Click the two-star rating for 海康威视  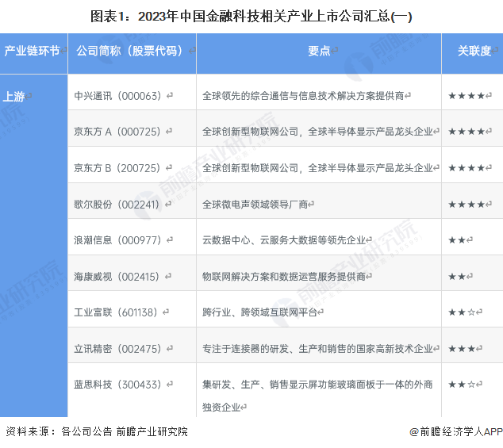pyautogui.click(x=457, y=277)
